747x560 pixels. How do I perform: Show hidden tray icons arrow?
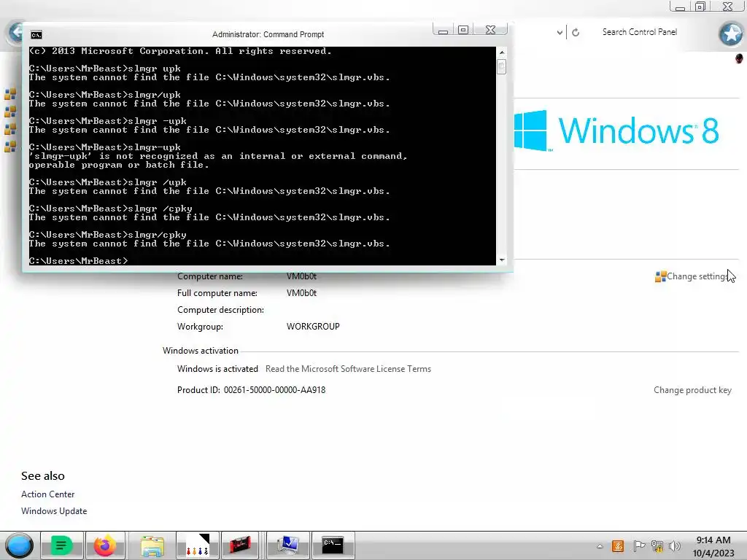(x=600, y=546)
